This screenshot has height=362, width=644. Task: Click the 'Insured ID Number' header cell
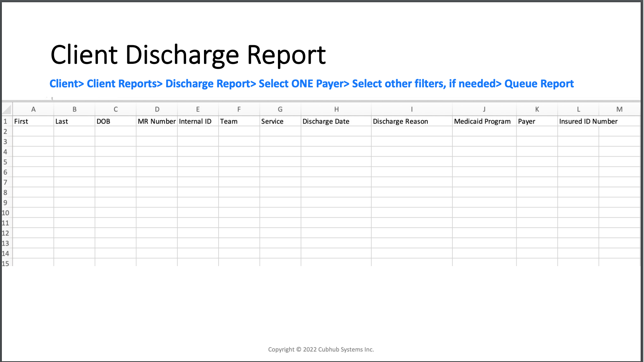[x=588, y=121]
